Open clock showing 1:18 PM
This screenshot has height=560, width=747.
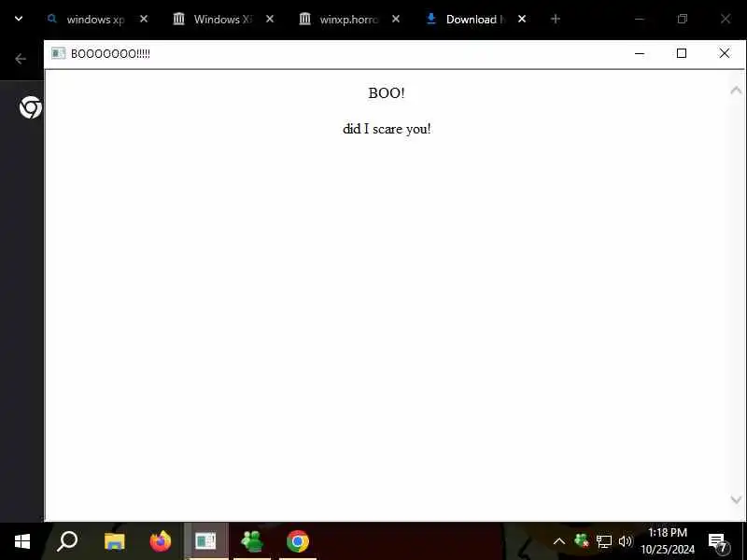coord(668,541)
